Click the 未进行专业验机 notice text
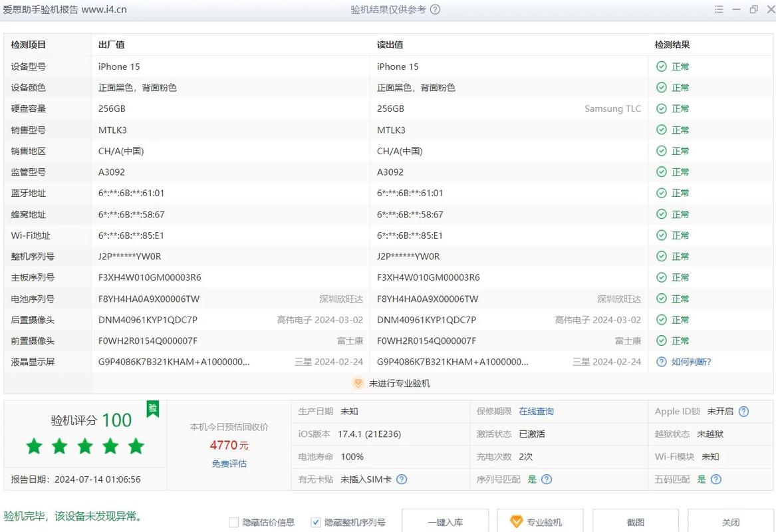The width and height of the screenshot is (776, 532). pyautogui.click(x=400, y=383)
